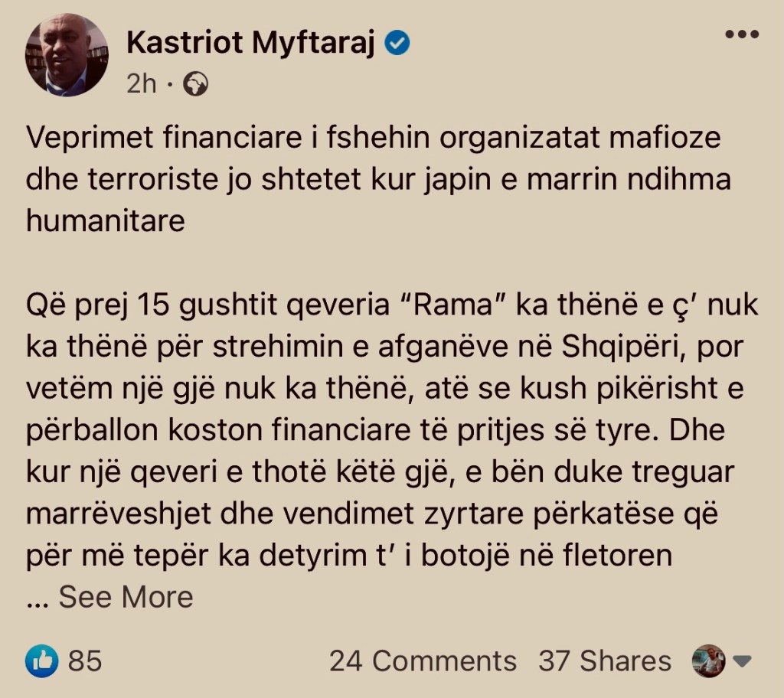
Task: Click the small avatar beside the Shares count
Action: [707, 660]
